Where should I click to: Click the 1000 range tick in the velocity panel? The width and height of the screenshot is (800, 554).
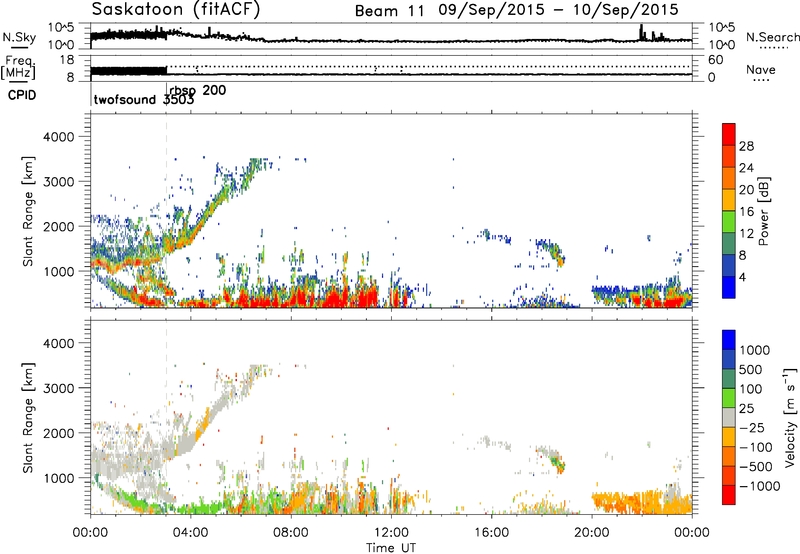58,478
